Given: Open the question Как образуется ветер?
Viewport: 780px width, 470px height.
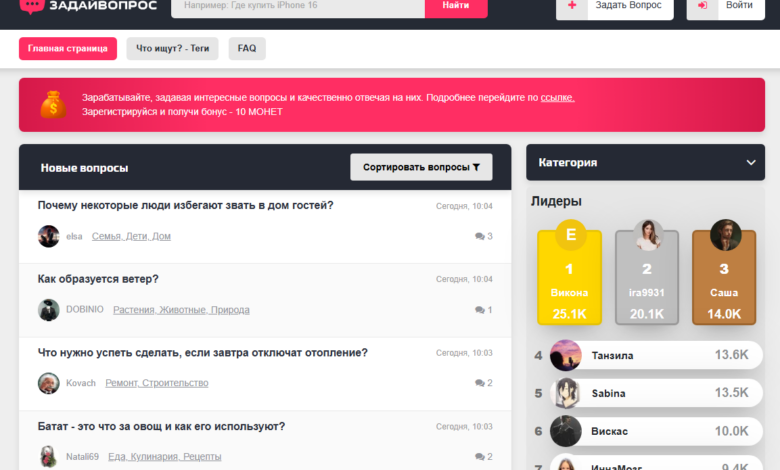Looking at the screenshot, I should coord(98,279).
